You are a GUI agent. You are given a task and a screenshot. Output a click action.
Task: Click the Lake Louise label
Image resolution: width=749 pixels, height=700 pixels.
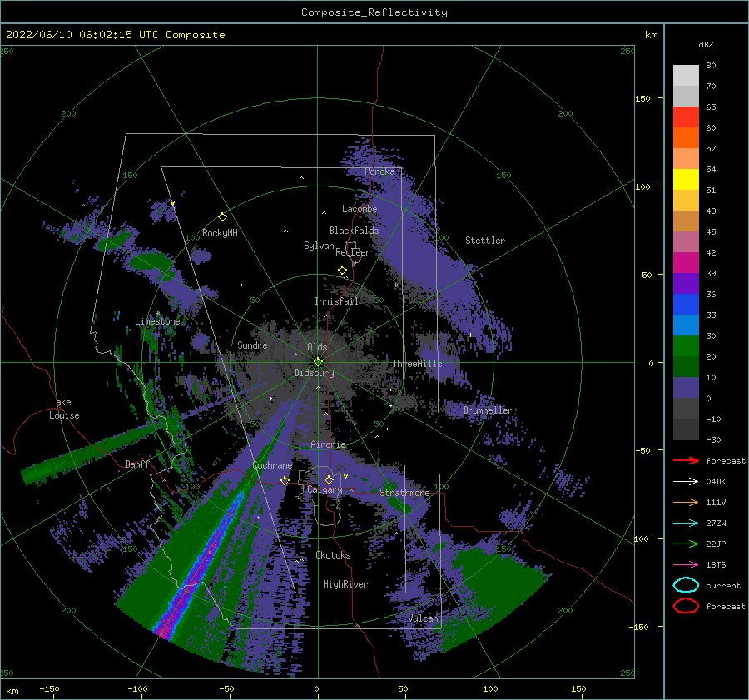(x=64, y=409)
